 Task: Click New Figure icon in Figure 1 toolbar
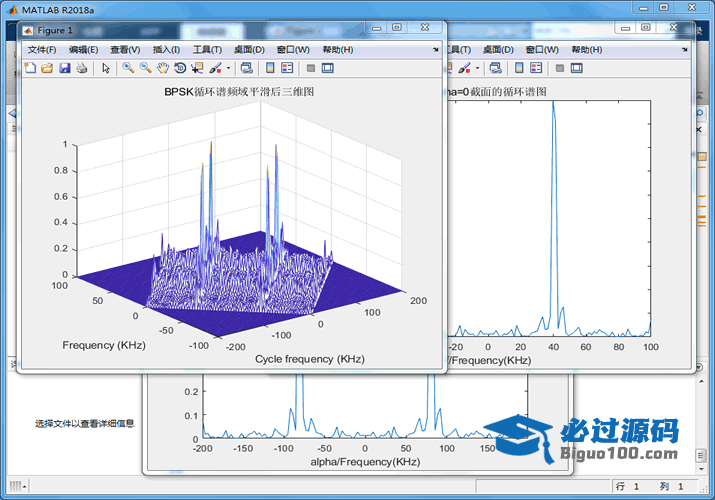pyautogui.click(x=31, y=68)
